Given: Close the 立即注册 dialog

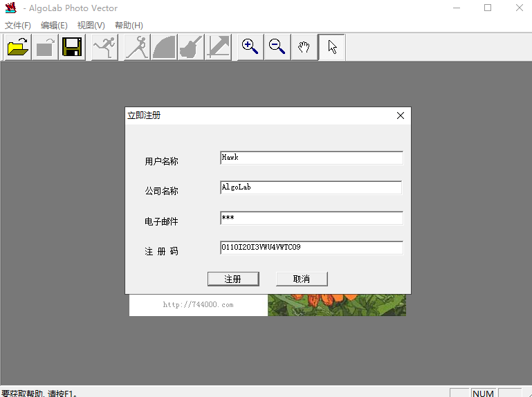Looking at the screenshot, I should pos(401,116).
